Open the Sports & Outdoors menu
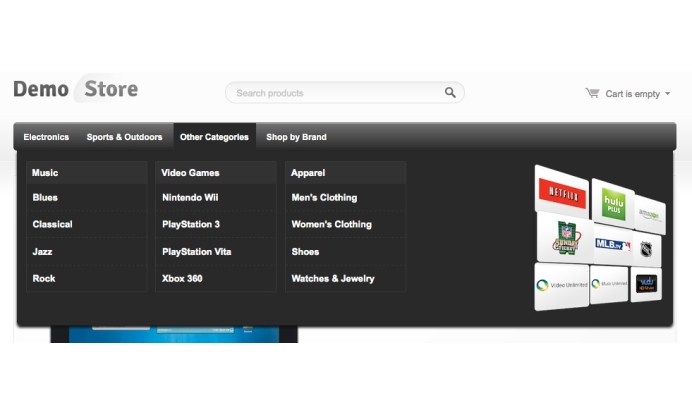692x415 pixels. point(124,137)
